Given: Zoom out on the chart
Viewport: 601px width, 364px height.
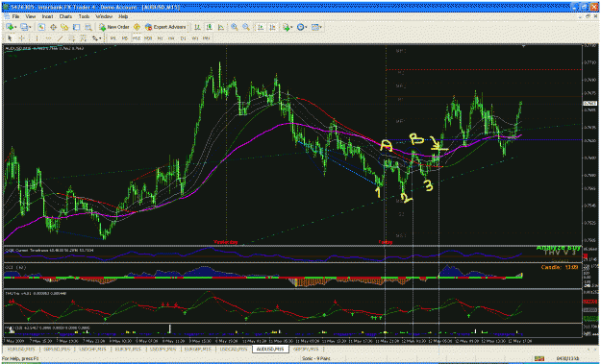Looking at the screenshot, I should pyautogui.click(x=246, y=27).
